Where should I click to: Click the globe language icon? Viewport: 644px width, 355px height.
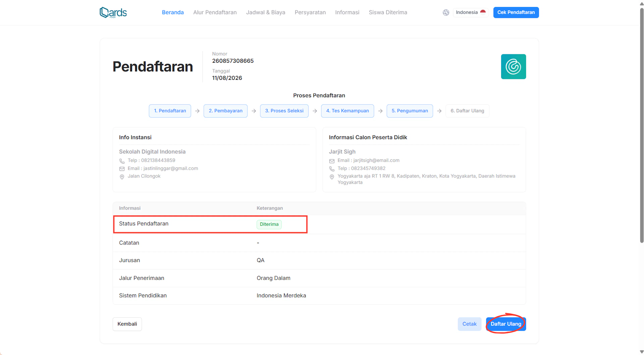[446, 12]
